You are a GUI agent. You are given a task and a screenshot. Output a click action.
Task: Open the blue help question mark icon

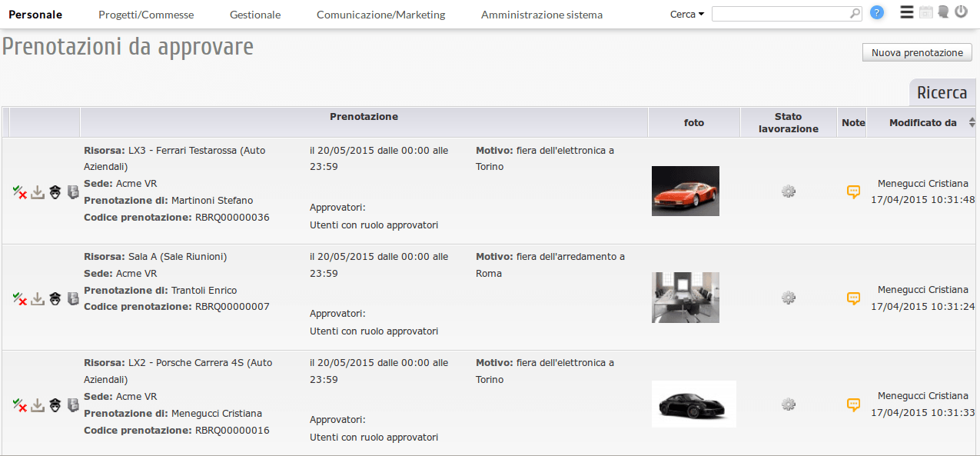coord(877,13)
